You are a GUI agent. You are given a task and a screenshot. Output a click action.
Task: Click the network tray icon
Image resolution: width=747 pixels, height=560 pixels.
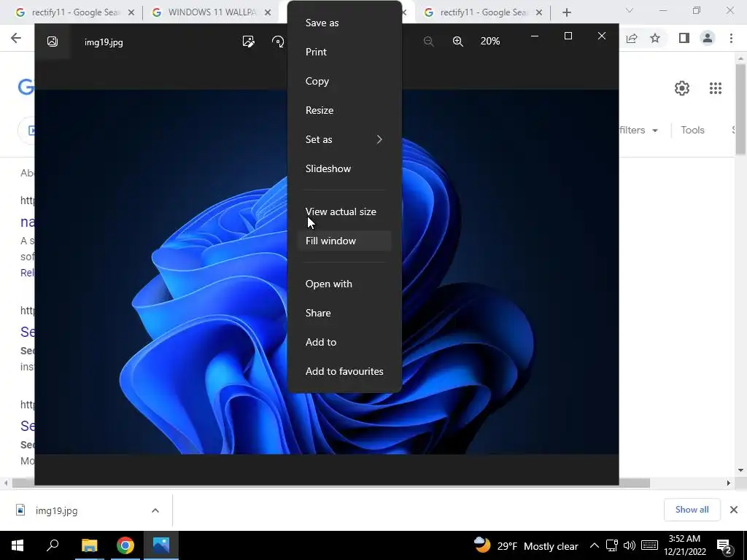pyautogui.click(x=612, y=545)
